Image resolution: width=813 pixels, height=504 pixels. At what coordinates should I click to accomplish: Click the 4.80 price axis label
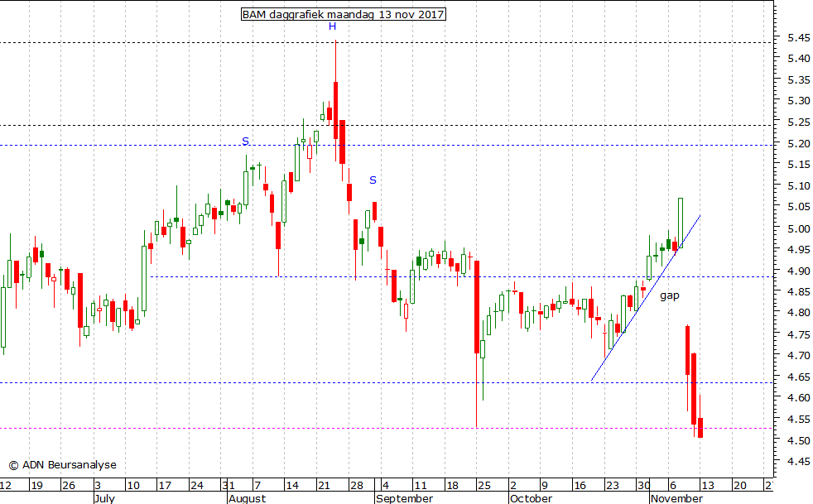point(798,313)
